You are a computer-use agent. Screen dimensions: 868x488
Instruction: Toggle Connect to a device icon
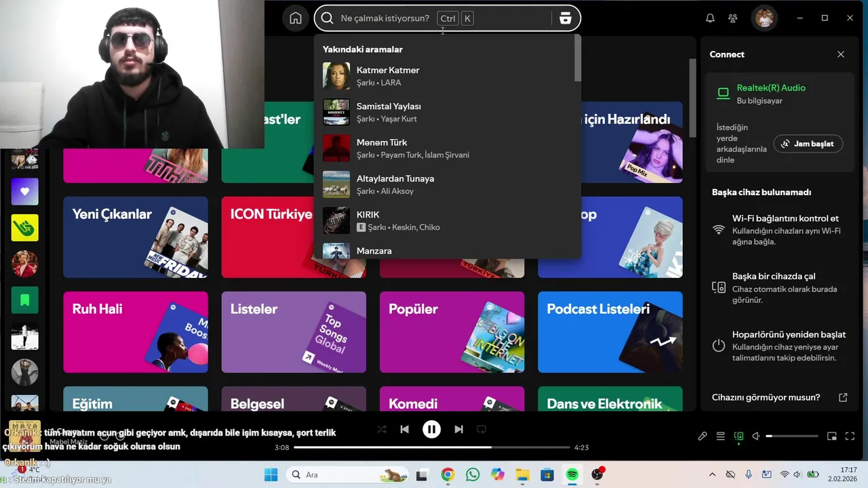click(739, 436)
